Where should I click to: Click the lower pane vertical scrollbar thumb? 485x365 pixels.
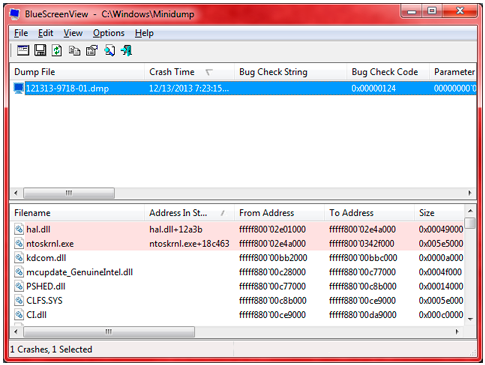pyautogui.click(x=470, y=223)
